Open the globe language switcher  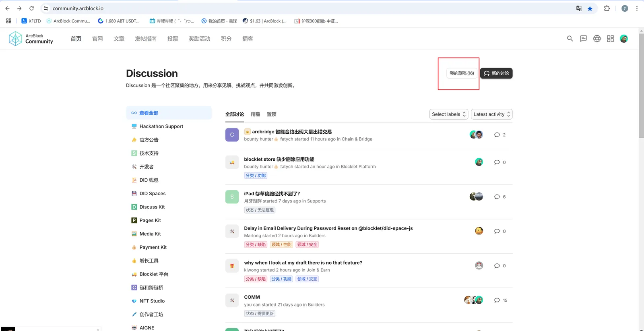(597, 39)
